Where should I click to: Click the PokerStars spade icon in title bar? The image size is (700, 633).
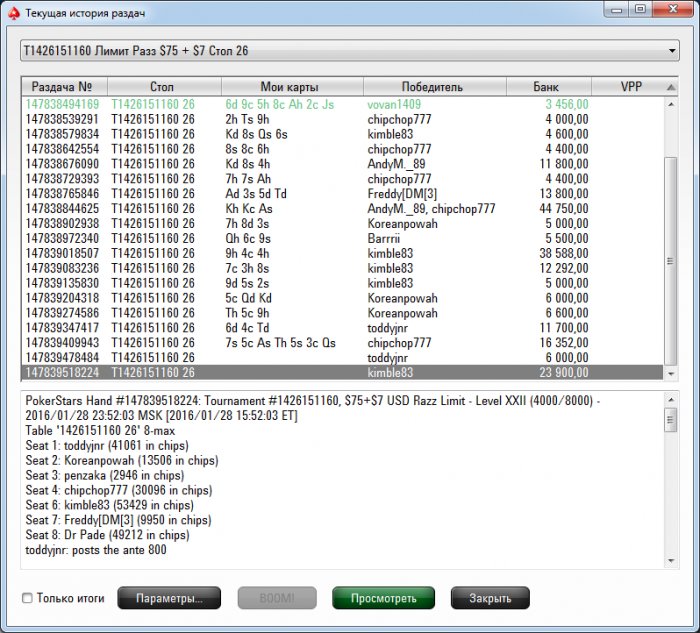pyautogui.click(x=14, y=13)
